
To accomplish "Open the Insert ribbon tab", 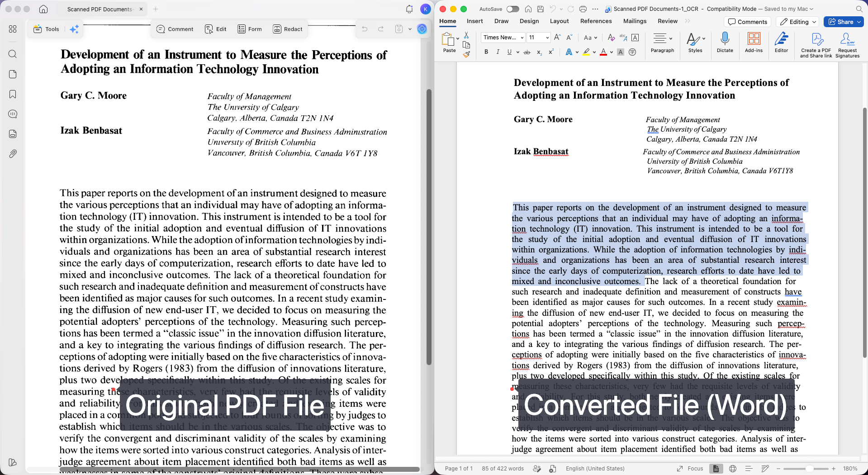I will coord(474,21).
